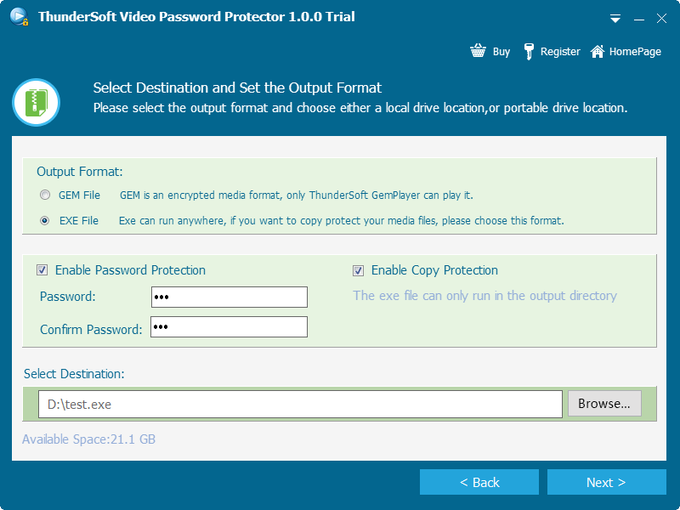The image size is (680, 510).
Task: Click the 'Select Destination and Set the Output Format' heading
Action: (x=237, y=88)
